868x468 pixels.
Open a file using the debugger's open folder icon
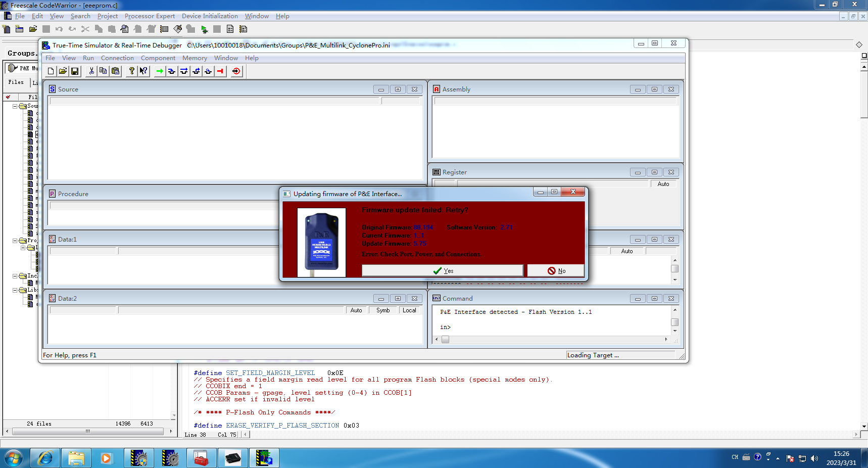pos(63,71)
